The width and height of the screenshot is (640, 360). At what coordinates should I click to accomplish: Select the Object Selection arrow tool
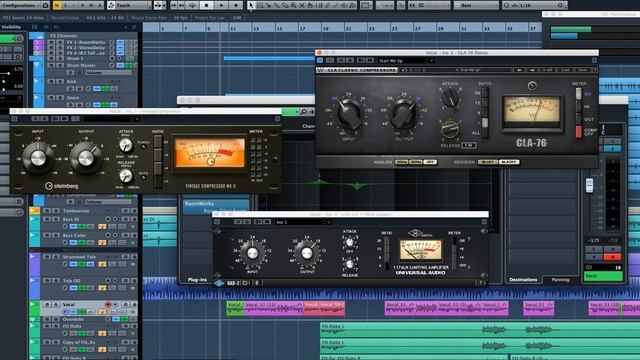[251, 5]
